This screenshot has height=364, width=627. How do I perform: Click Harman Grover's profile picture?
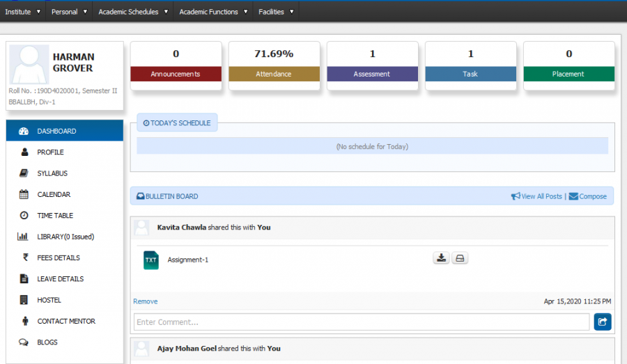(29, 64)
